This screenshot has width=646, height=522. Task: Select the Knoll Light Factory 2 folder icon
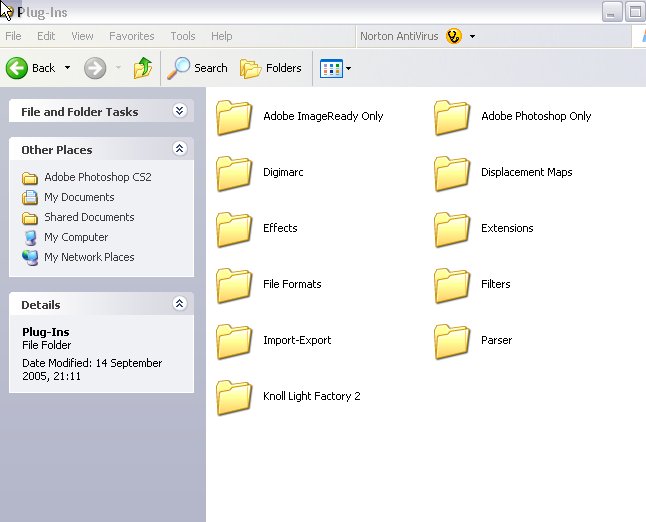click(x=234, y=398)
